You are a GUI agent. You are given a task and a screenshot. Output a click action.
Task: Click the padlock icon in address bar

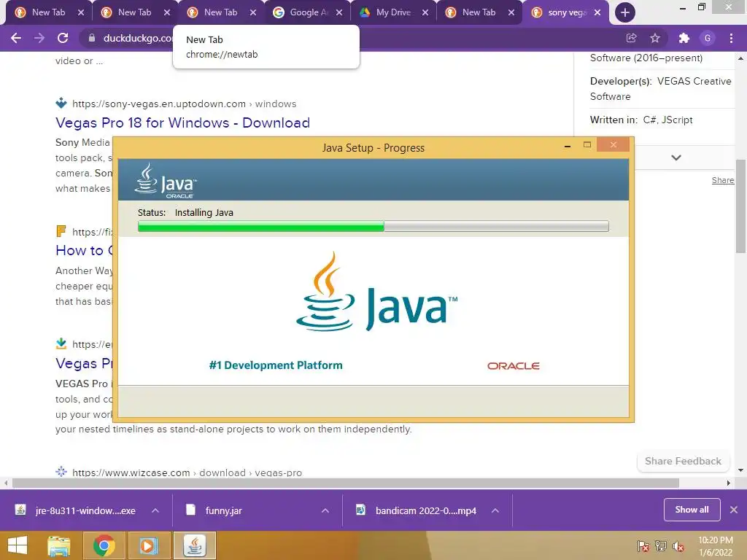coord(91,38)
